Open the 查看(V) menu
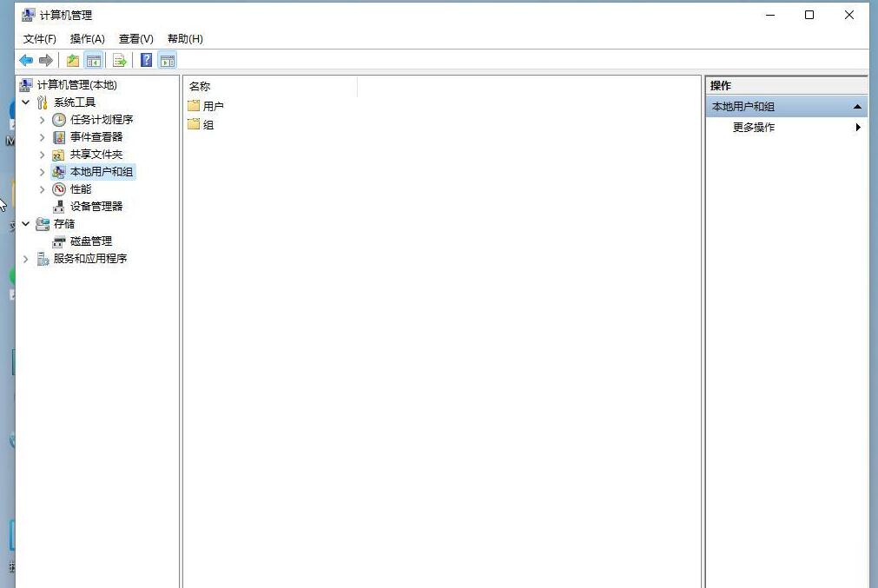The width and height of the screenshot is (878, 588). tap(135, 39)
